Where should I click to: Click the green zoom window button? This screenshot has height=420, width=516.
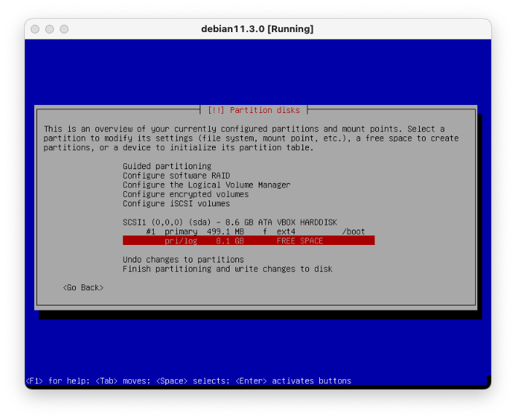click(x=64, y=29)
